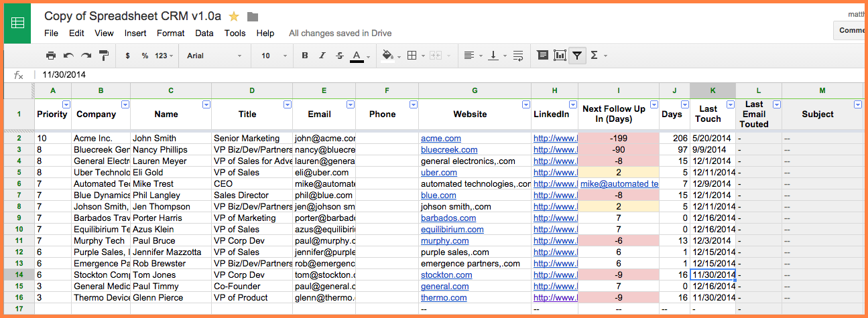Open filter dropdown on Priority column

tap(66, 104)
